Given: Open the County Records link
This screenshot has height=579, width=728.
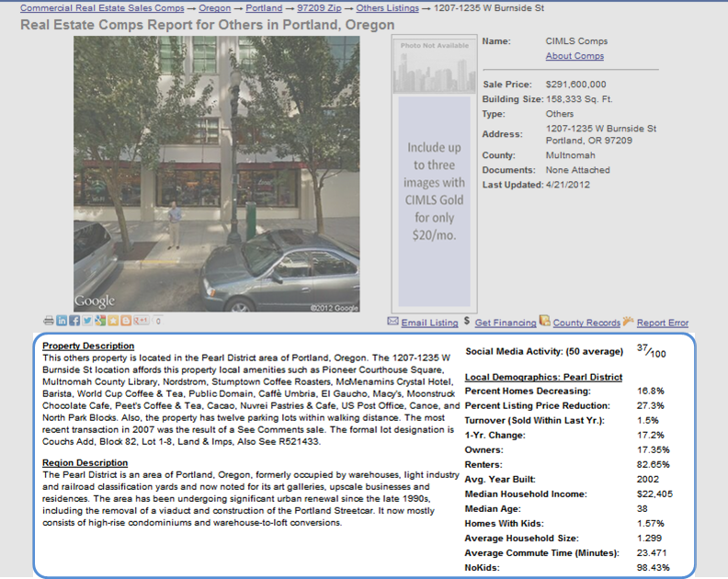Looking at the screenshot, I should point(586,323).
